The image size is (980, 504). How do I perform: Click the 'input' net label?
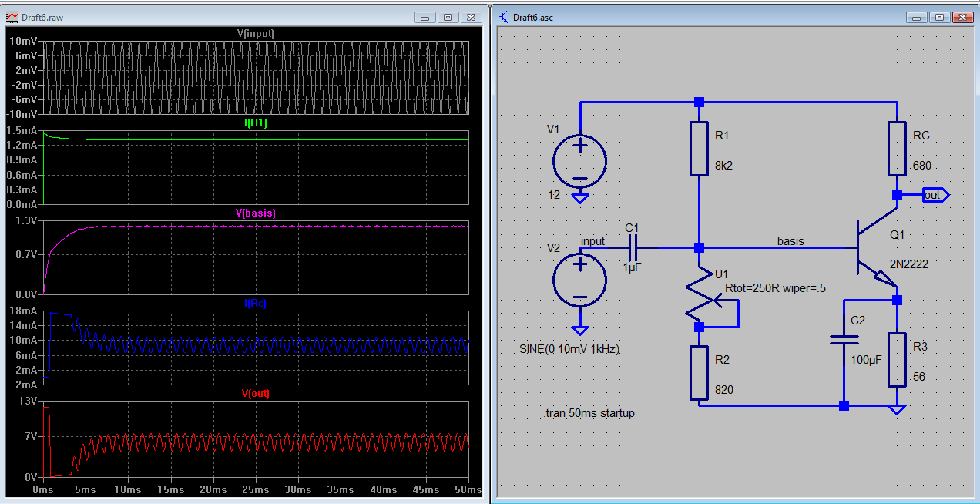tap(592, 241)
